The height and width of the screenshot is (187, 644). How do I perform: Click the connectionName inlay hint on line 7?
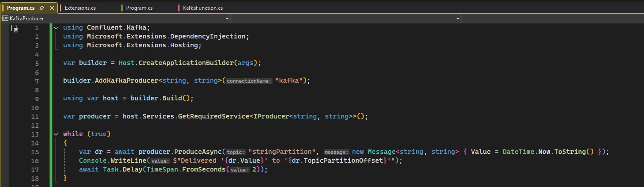pyautogui.click(x=249, y=81)
